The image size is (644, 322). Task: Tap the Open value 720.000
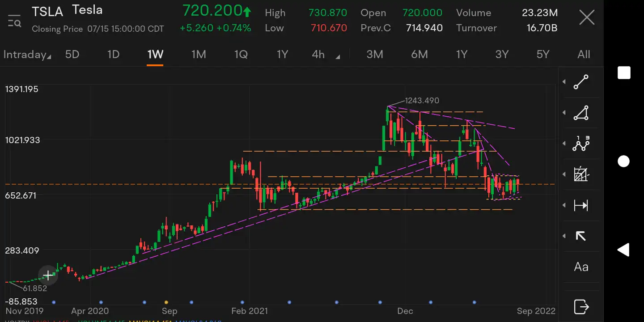(x=422, y=13)
